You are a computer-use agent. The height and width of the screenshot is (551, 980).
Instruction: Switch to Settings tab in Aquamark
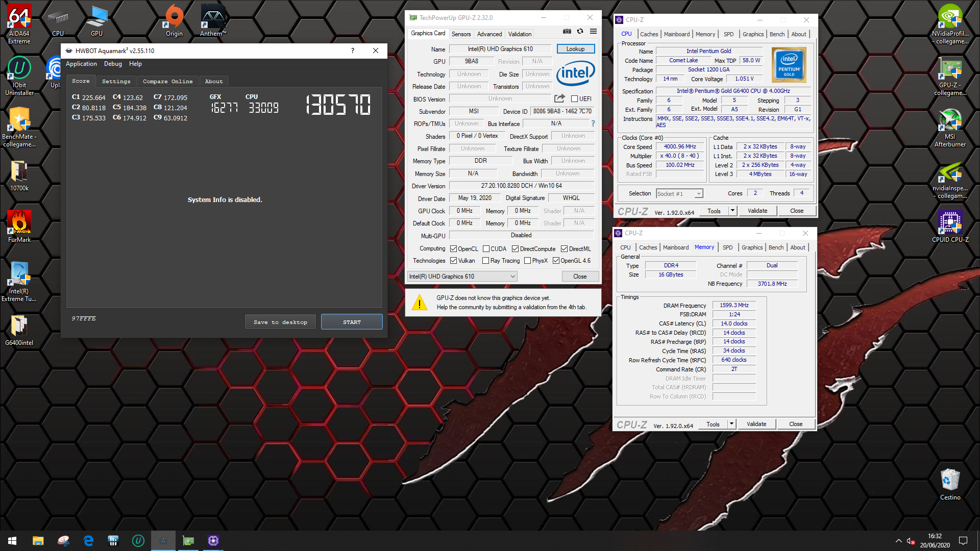pyautogui.click(x=116, y=81)
